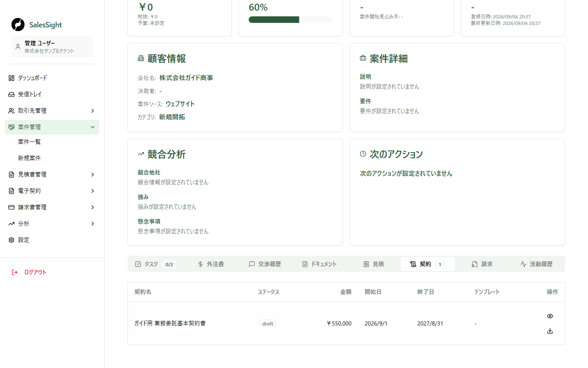Screen dimensions: 588x368
Task: Click the settings gear icon
Action: (x=11, y=240)
